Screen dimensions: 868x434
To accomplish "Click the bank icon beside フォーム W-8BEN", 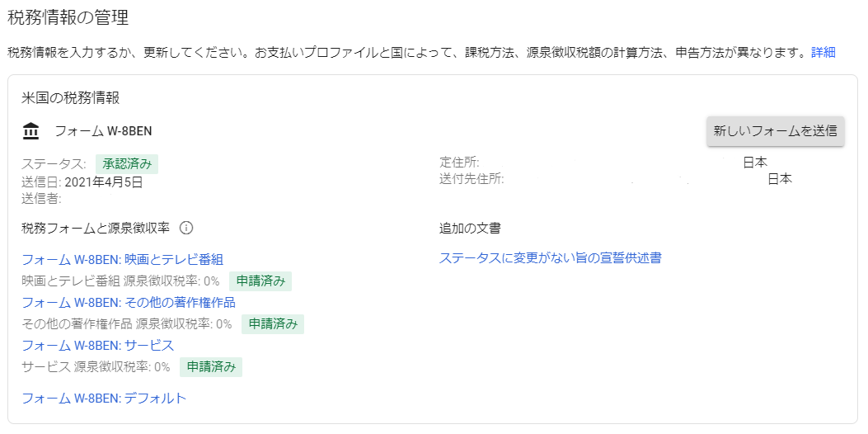I will [x=31, y=131].
